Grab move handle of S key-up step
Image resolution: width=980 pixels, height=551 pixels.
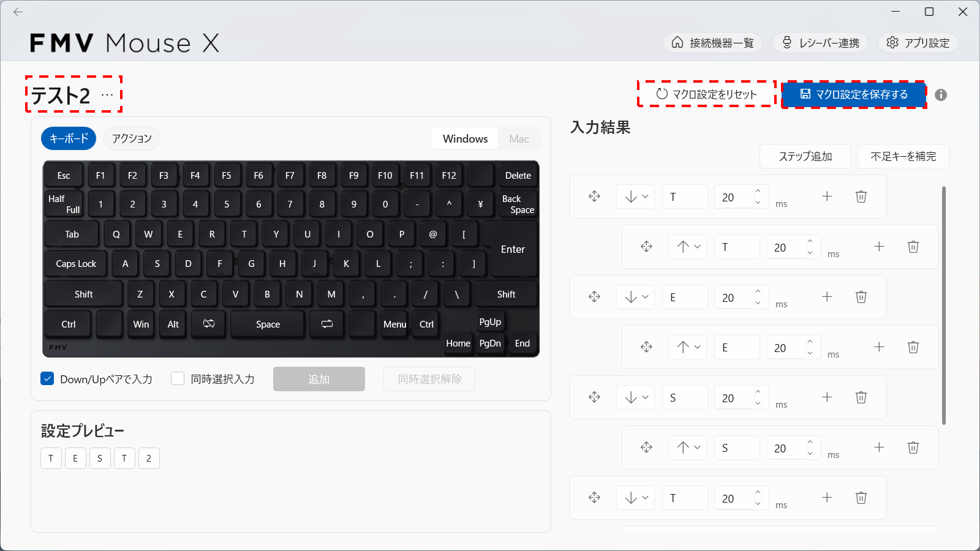coord(646,448)
